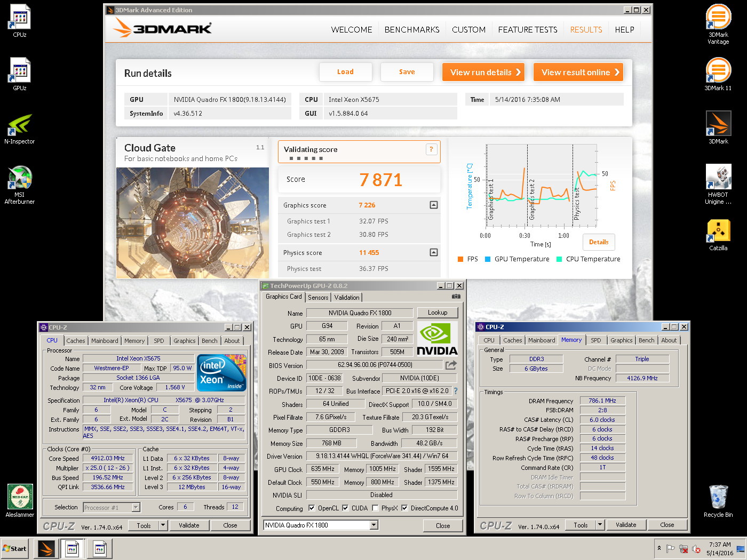Open the Caches tab in left CPU-Z
Screen dimensions: 747x560
point(76,341)
